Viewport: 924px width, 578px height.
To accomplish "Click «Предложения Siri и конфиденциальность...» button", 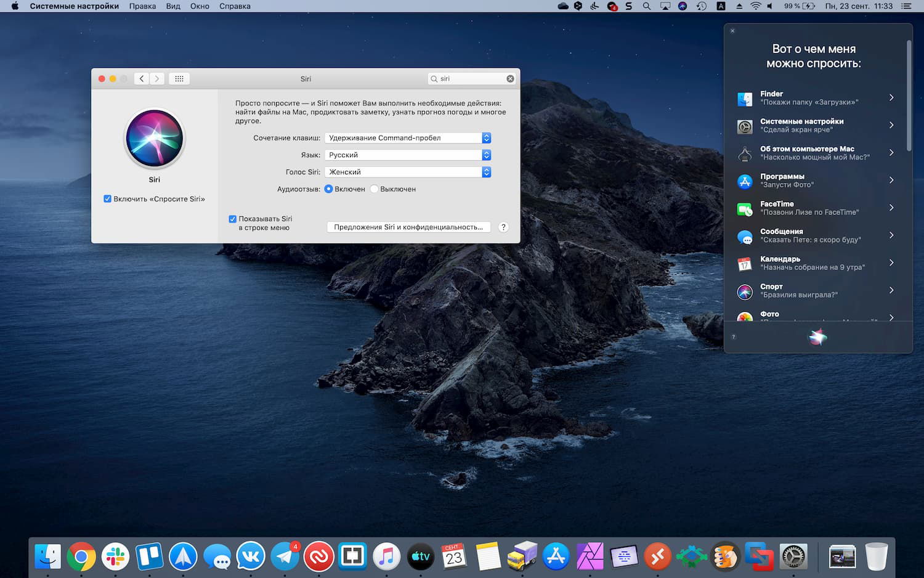I will [x=408, y=227].
